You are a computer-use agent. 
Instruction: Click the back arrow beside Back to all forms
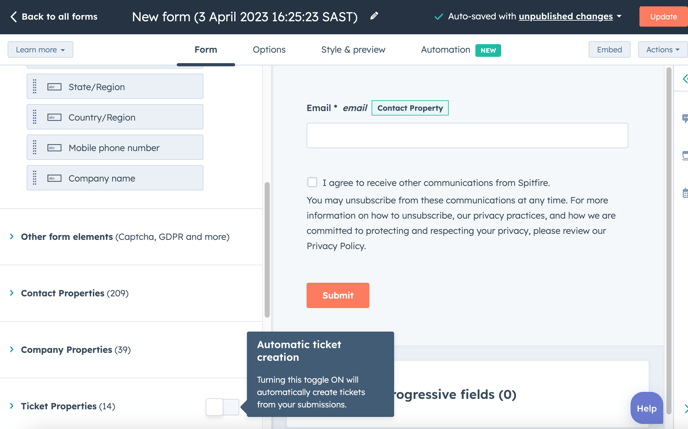(13, 17)
